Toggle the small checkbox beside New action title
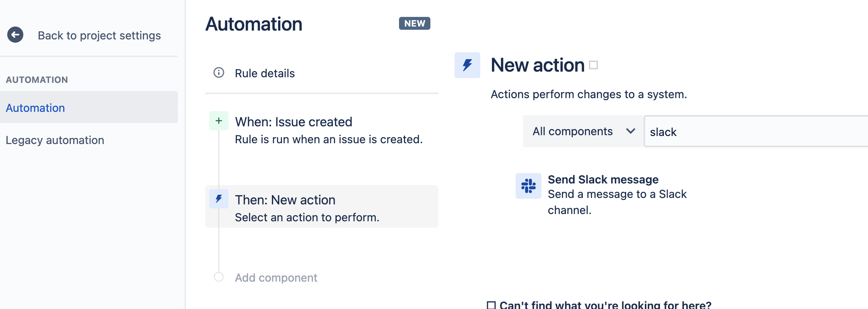The width and height of the screenshot is (868, 309). coord(593,64)
